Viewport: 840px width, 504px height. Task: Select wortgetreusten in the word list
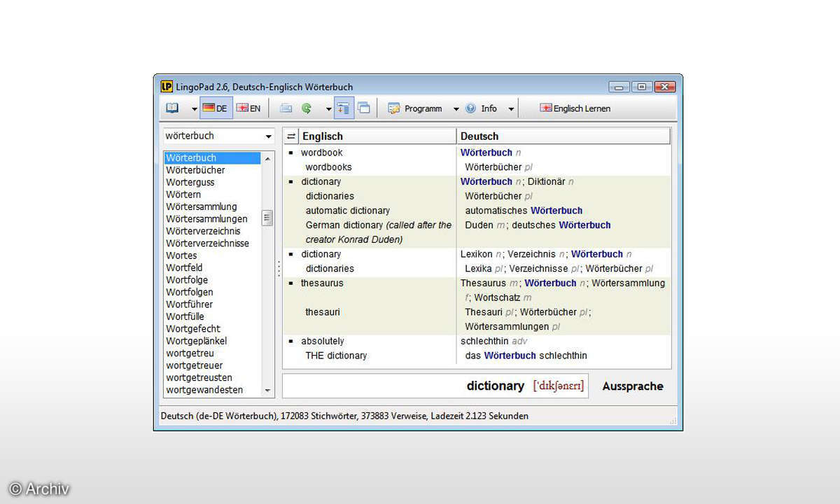[199, 378]
